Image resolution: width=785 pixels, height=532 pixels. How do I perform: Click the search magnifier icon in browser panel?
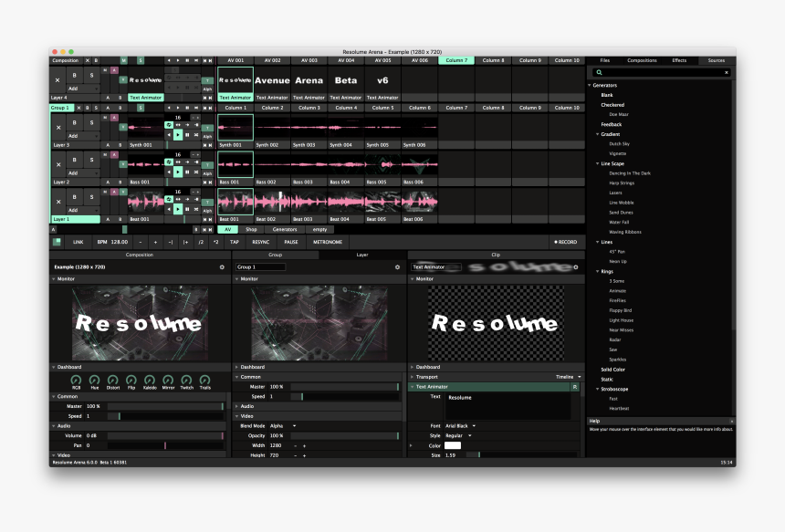[599, 73]
